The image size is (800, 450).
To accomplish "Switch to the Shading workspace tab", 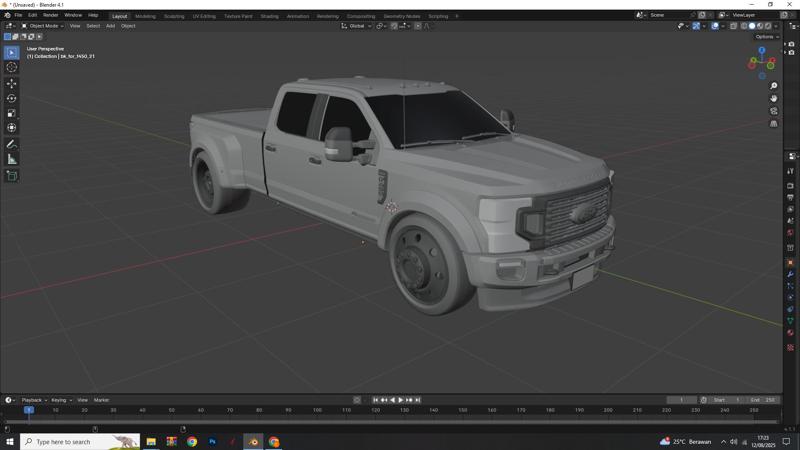I will click(269, 16).
